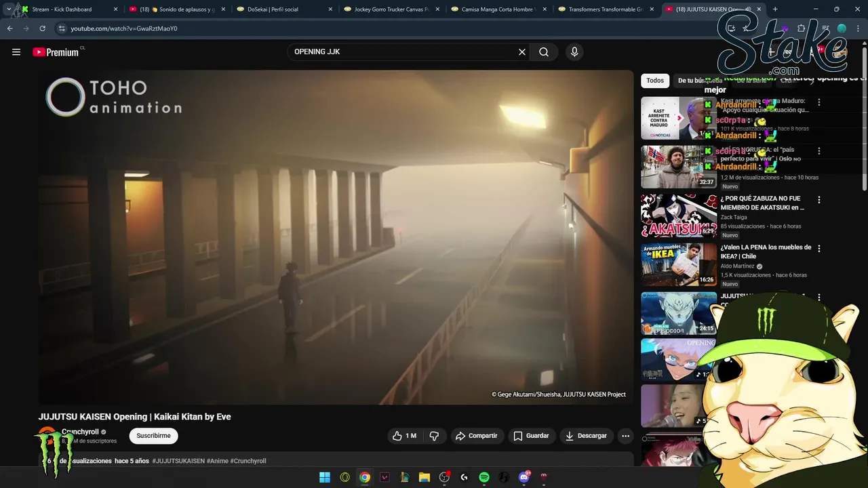The width and height of the screenshot is (868, 488).
Task: Subscribe to Crunchyroll with Suscribirme
Action: coord(153,436)
